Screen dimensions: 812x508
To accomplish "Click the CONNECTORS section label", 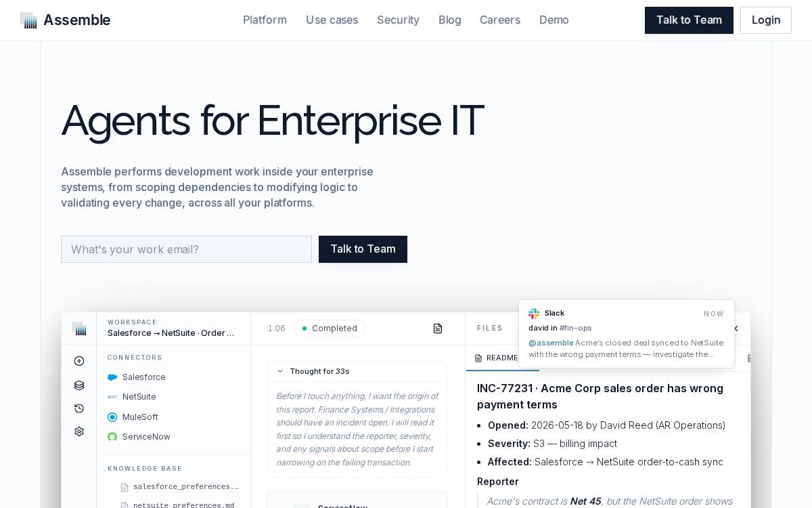I will (x=135, y=358).
